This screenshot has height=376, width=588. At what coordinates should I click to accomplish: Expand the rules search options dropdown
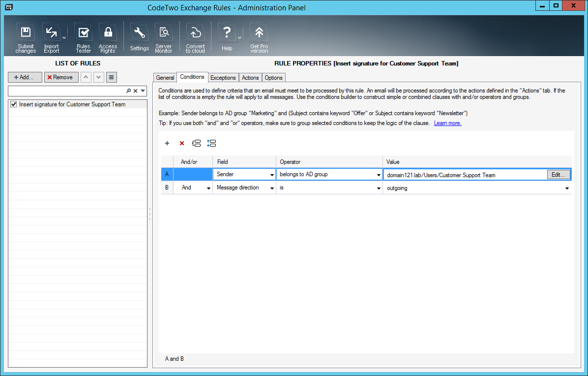(x=143, y=91)
